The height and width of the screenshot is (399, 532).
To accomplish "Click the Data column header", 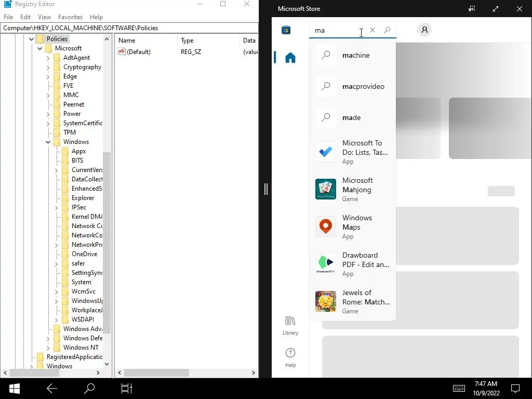I will (249, 41).
